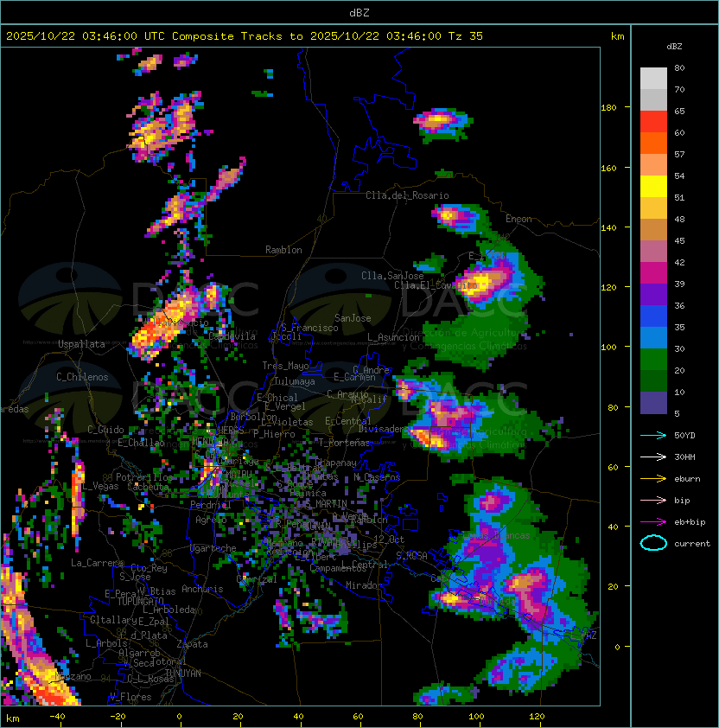Pick the magenta swatch between 42 and 39 dBZ
The height and width of the screenshot is (728, 719).
(x=653, y=273)
